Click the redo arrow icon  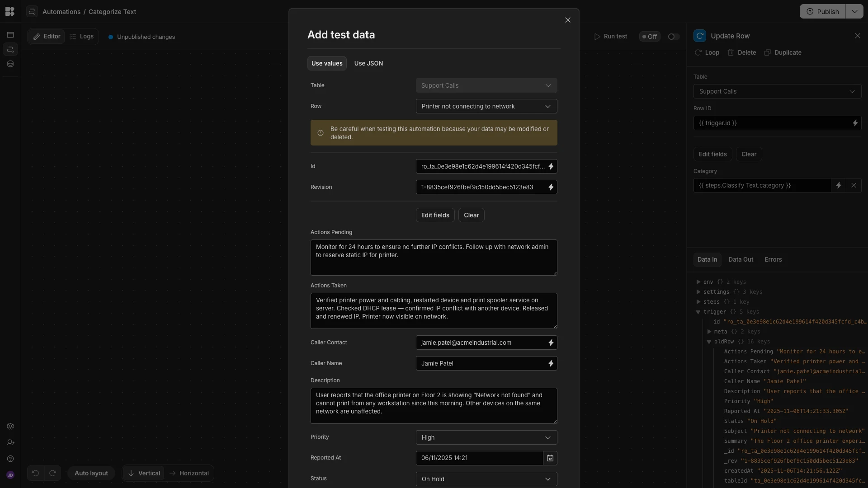pos(52,473)
